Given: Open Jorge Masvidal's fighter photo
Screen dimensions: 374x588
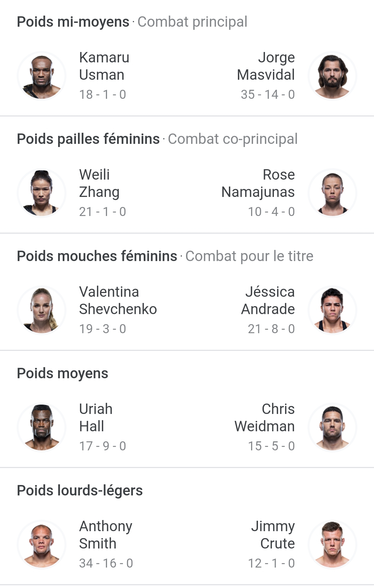Looking at the screenshot, I should [332, 76].
